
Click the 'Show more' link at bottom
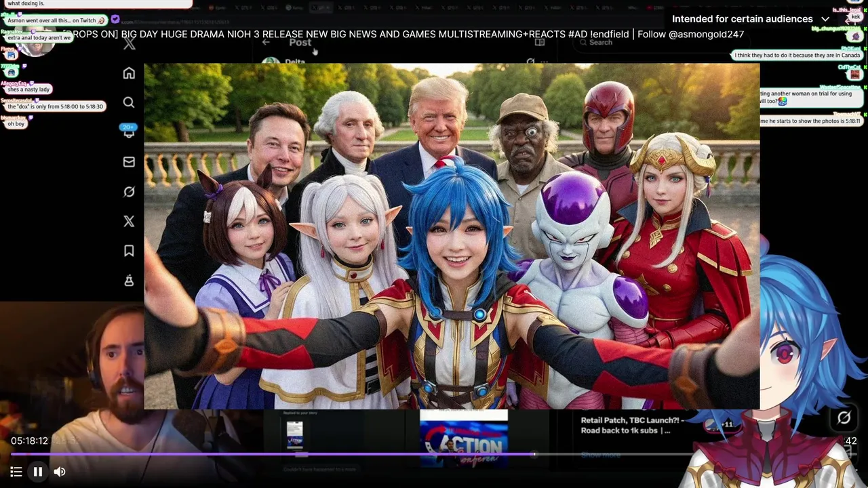[x=600, y=455]
